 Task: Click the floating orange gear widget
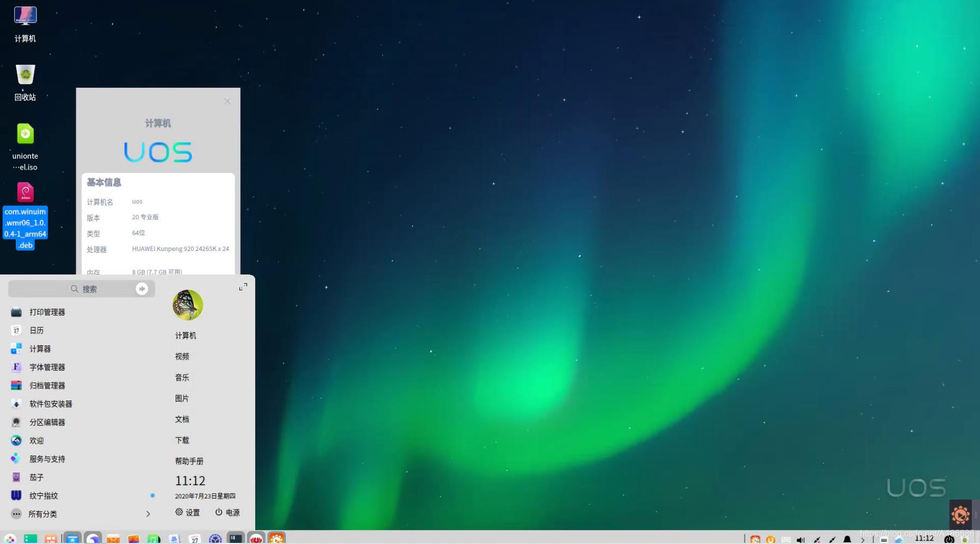tap(960, 515)
